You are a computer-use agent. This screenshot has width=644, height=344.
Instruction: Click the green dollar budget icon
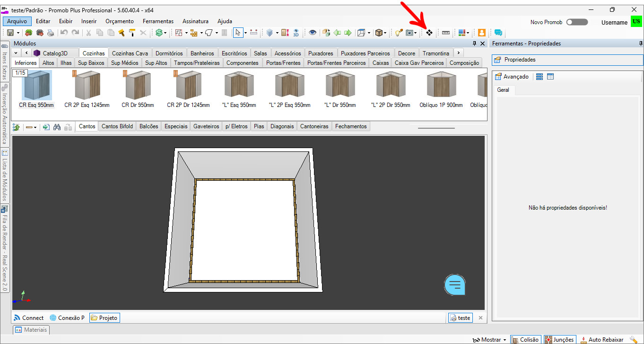159,33
